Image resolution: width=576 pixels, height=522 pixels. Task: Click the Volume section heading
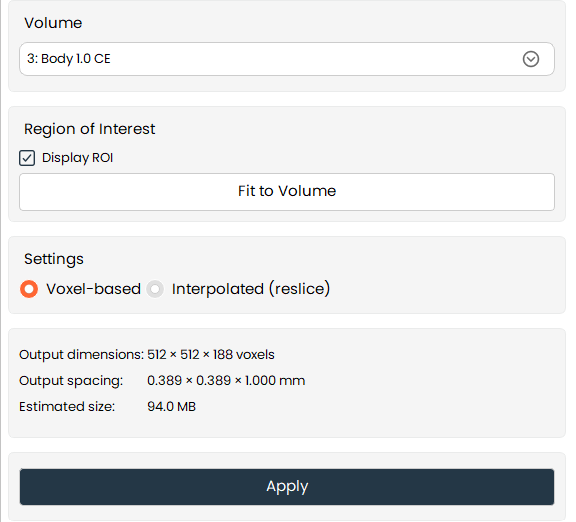coord(53,23)
